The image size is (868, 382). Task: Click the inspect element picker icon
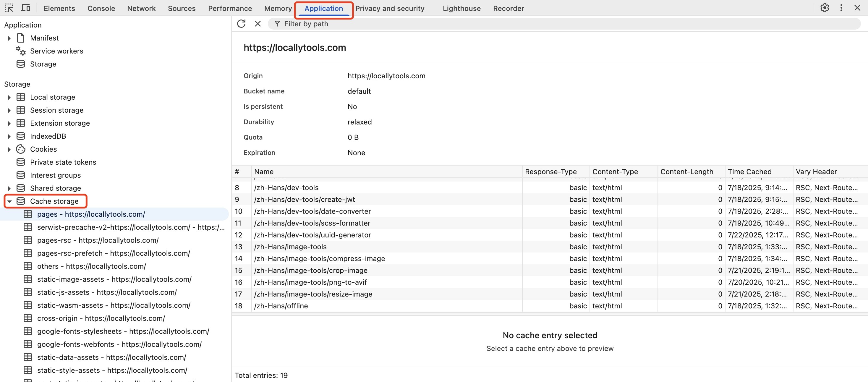click(9, 8)
